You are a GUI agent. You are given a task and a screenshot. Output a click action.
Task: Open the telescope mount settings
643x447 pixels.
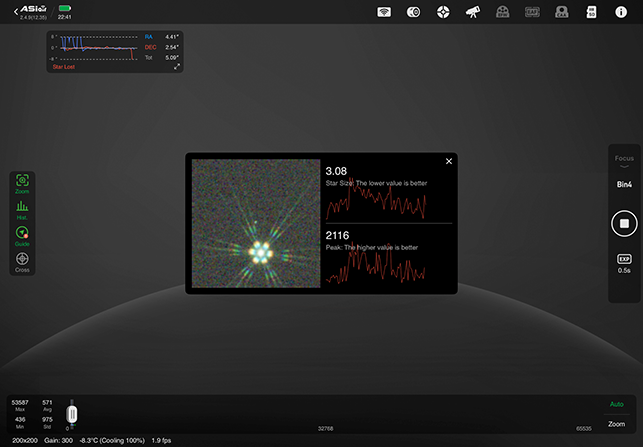473,12
